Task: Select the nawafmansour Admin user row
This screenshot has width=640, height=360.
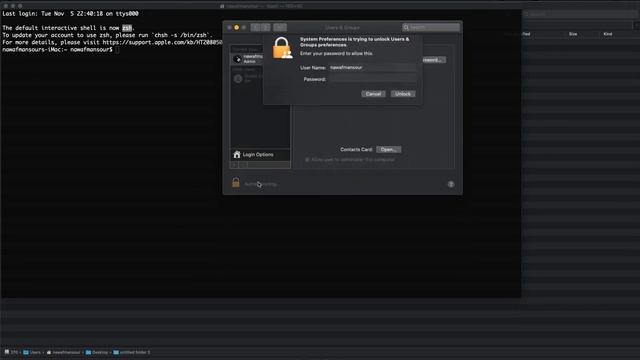Action: coord(248,59)
